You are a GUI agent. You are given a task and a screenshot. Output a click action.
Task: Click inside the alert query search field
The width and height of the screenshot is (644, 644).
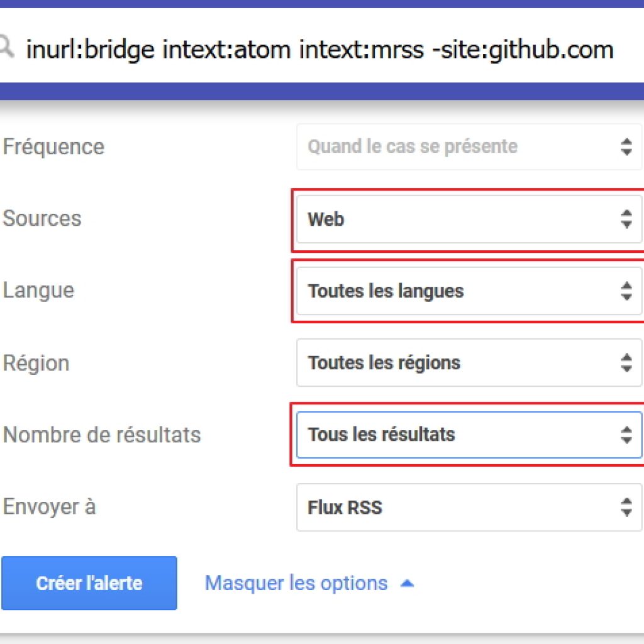tap(320, 50)
